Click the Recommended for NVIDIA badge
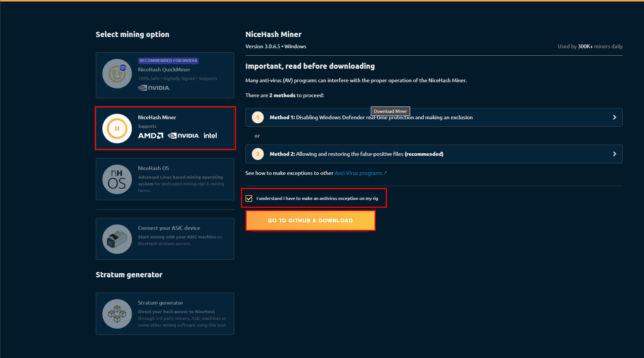Image resolution: width=644 pixels, height=358 pixels. click(168, 61)
